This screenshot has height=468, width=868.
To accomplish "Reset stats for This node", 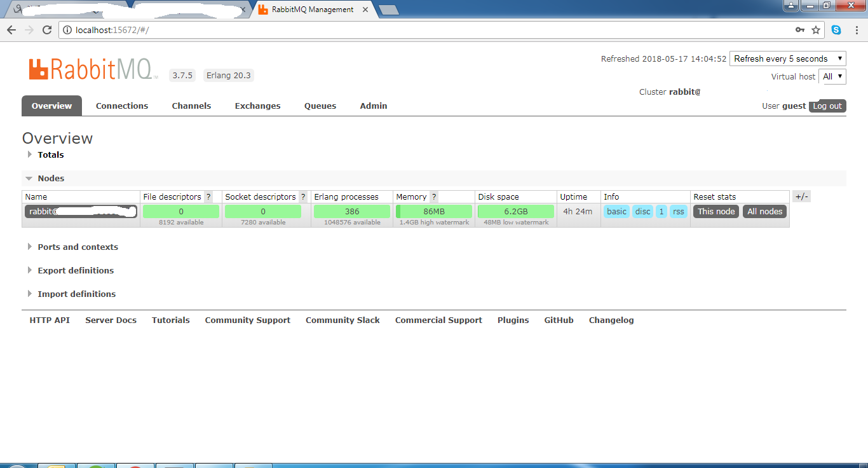I will [x=716, y=211].
